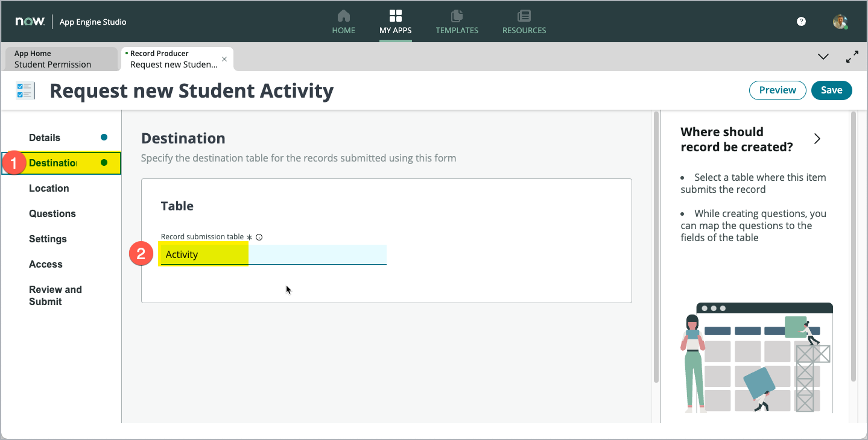
Task: Open the Access step in sidebar
Action: click(x=62, y=264)
